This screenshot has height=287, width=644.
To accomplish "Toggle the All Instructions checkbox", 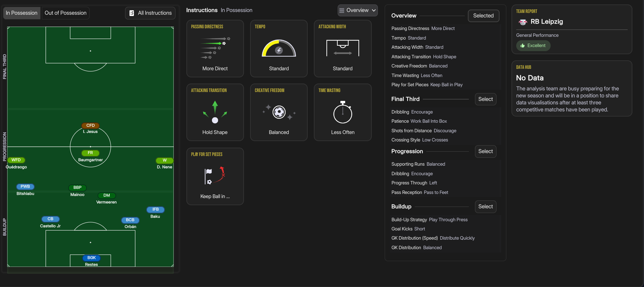I will pos(132,13).
